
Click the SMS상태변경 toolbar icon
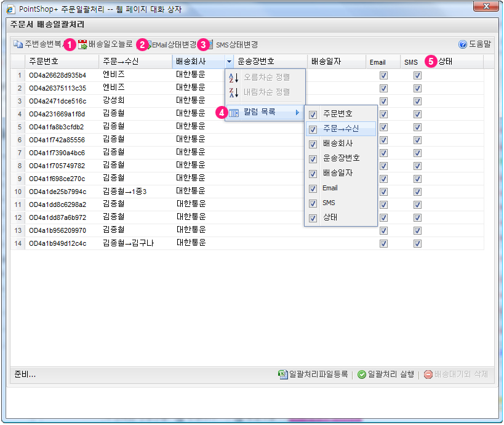(x=209, y=44)
